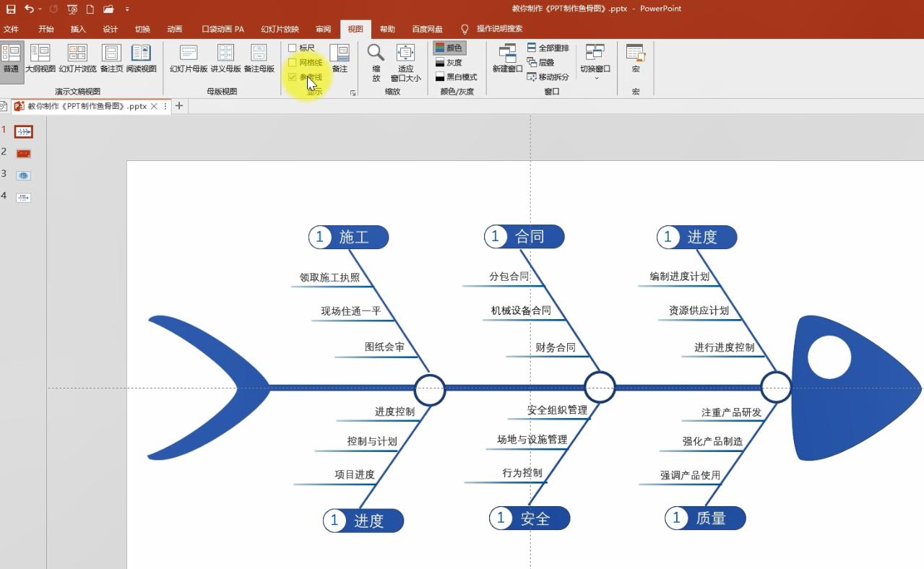Switch to 幻灯片放映 Slide Show tab
Viewport: 924px width, 569px height.
(x=280, y=29)
